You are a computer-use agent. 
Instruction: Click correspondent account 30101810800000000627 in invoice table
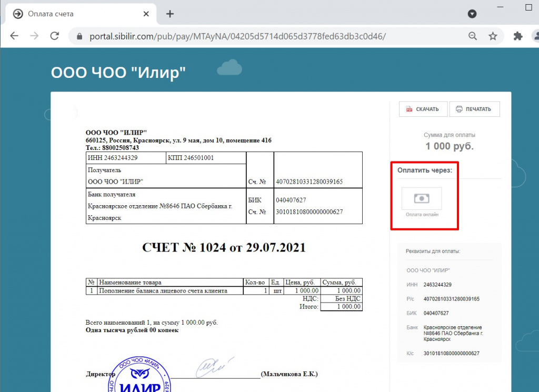pos(310,212)
